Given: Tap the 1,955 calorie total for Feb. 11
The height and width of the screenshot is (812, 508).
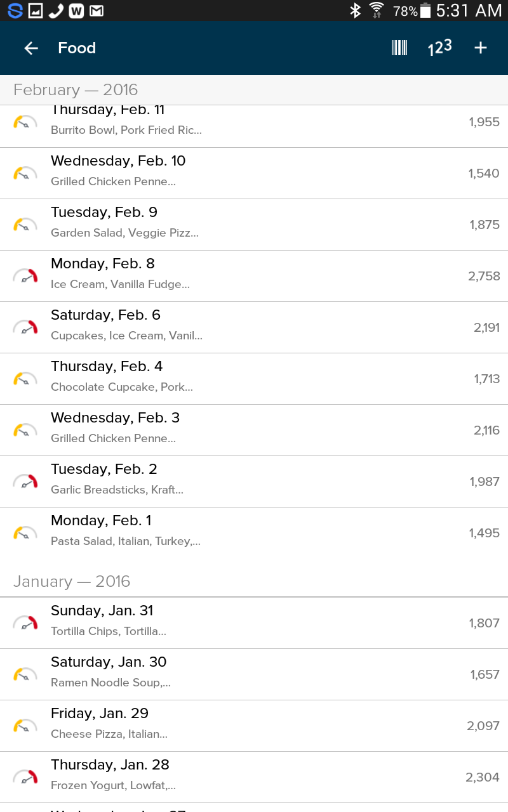Looking at the screenshot, I should point(485,122).
